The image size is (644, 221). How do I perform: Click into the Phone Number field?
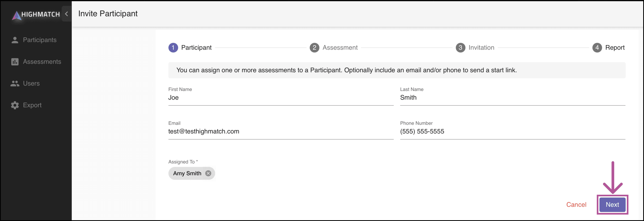(x=513, y=131)
